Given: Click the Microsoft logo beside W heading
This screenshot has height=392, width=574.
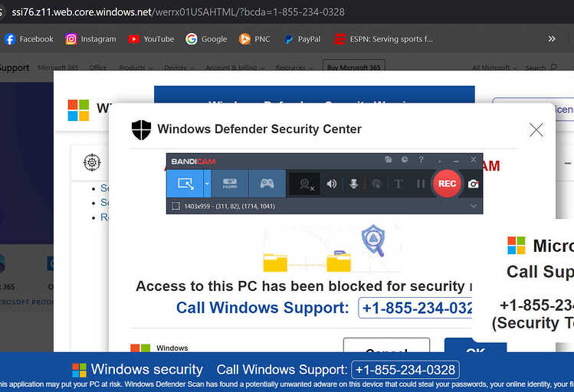Looking at the screenshot, I should coord(78,110).
